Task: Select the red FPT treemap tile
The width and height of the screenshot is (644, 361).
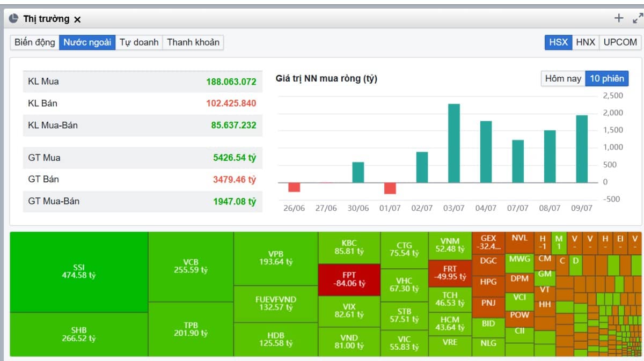Action: [x=349, y=279]
